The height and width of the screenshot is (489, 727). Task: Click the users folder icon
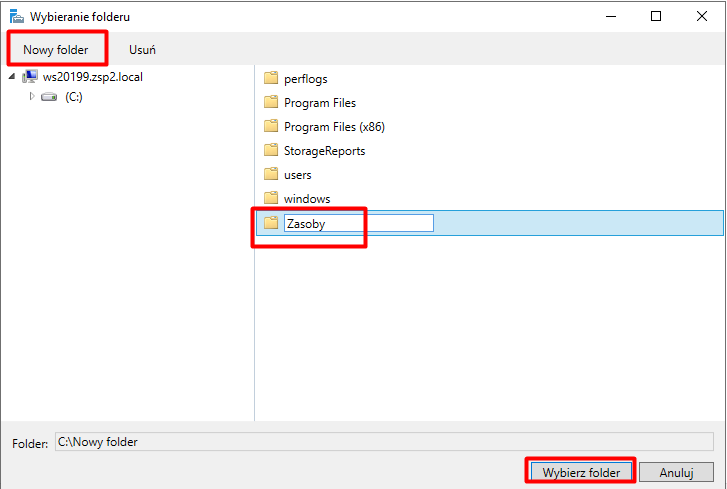click(x=270, y=174)
